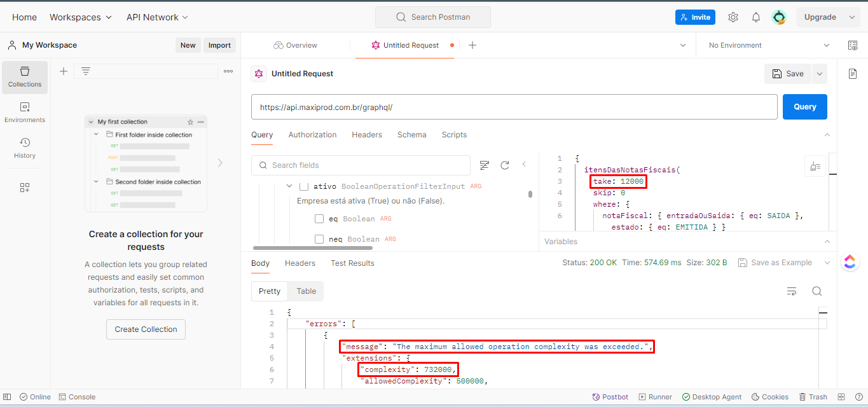868x407 pixels.
Task: Open the Test Results tab
Action: [352, 263]
